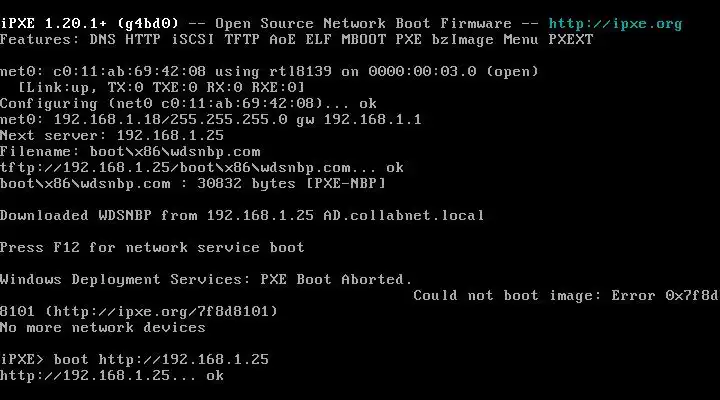Screen dimensions: 720x400
Task: Click the iPXE> boot command prompt line
Action: pos(134,360)
